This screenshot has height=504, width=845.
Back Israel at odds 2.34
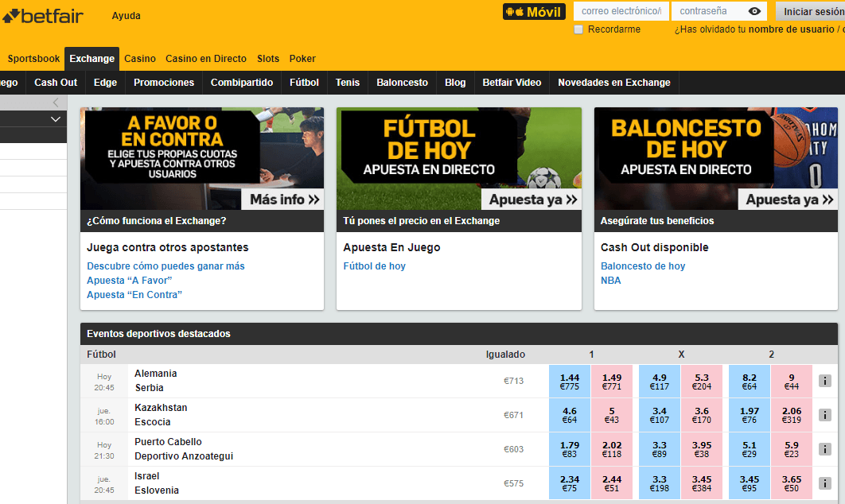570,483
